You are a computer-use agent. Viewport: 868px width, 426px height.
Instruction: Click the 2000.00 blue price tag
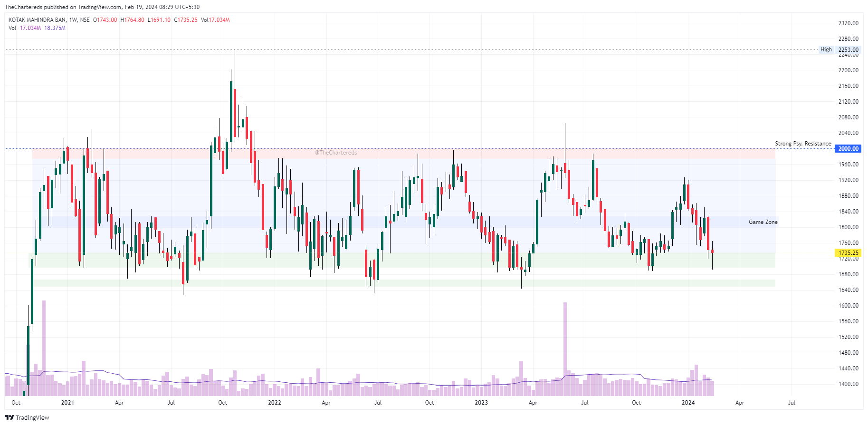coord(848,149)
